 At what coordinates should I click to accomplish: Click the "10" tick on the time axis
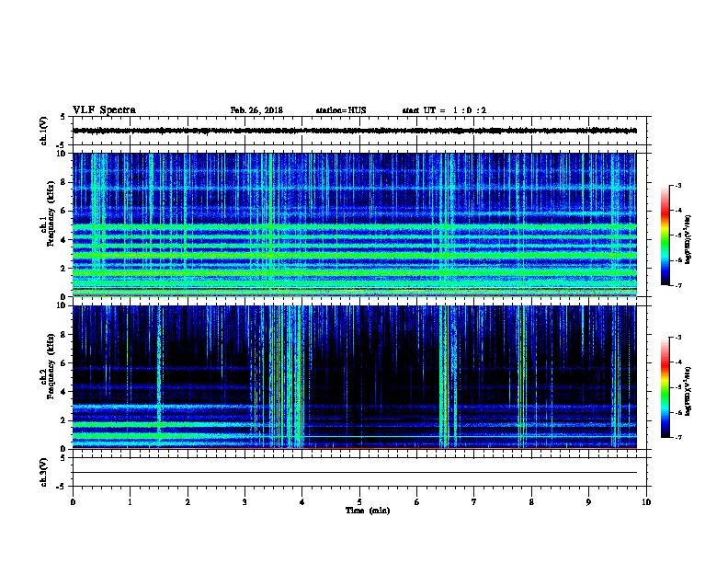click(x=646, y=501)
